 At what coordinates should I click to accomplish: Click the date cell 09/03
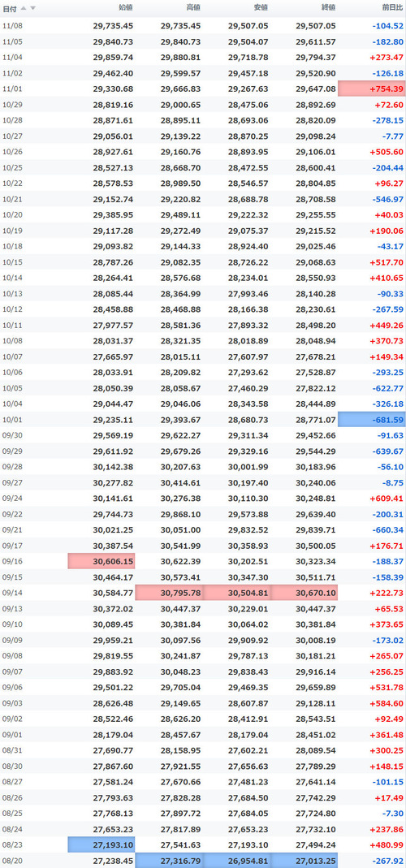pyautogui.click(x=12, y=703)
